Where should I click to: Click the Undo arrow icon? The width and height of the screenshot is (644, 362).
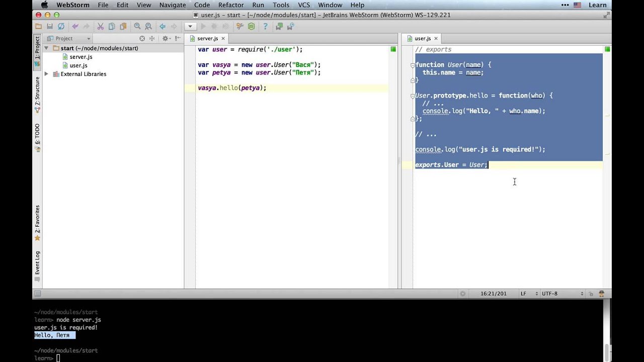pyautogui.click(x=75, y=26)
